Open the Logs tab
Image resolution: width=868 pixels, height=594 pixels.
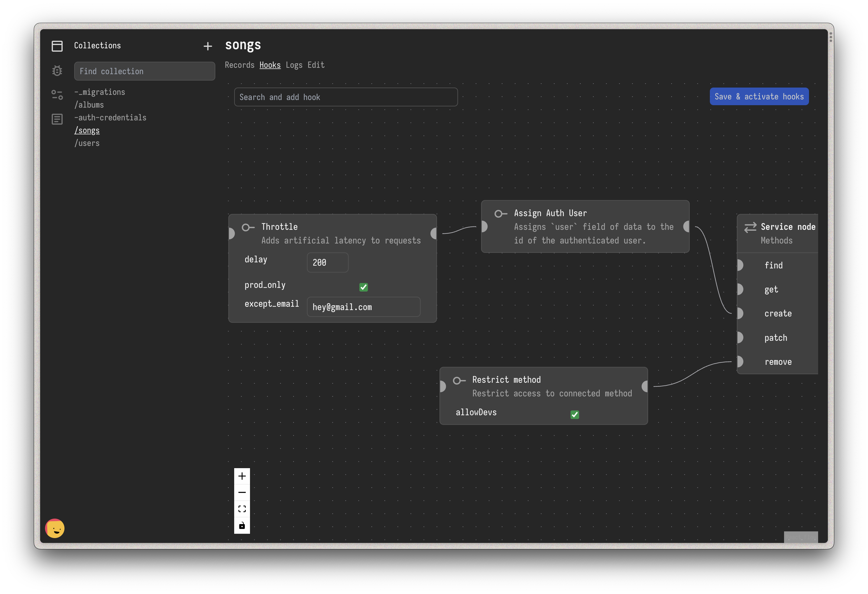click(x=294, y=65)
